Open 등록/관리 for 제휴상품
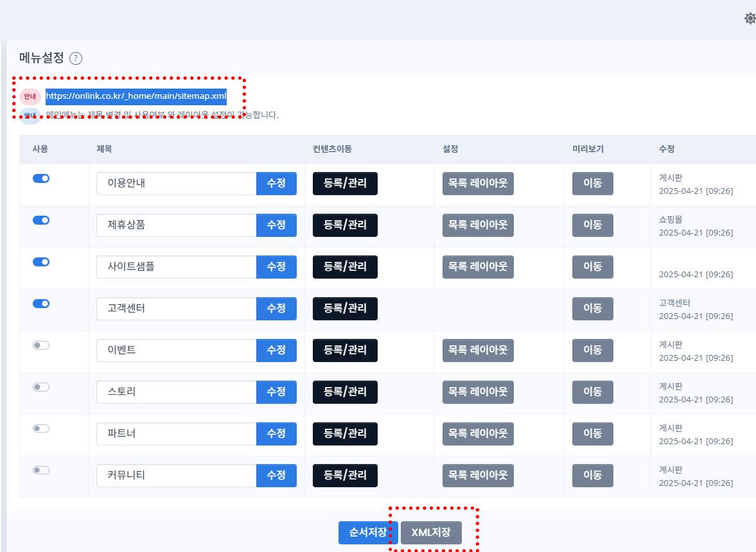This screenshot has width=756, height=552. [x=345, y=225]
